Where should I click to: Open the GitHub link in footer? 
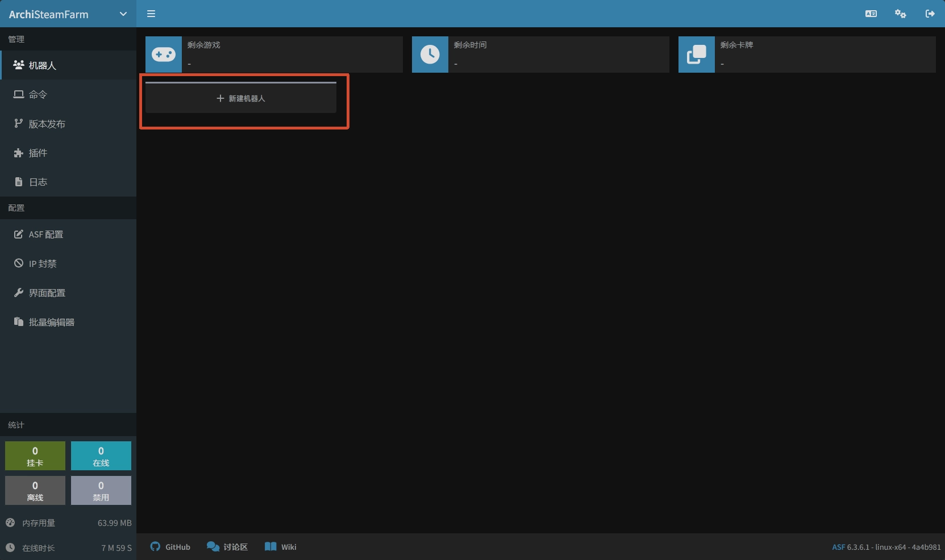[170, 547]
